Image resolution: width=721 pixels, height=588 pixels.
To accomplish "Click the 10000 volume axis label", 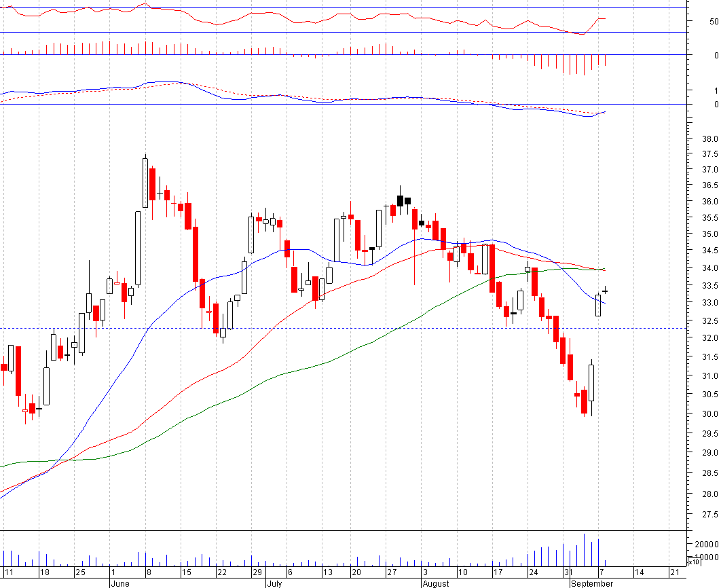I will pyautogui.click(x=707, y=557).
